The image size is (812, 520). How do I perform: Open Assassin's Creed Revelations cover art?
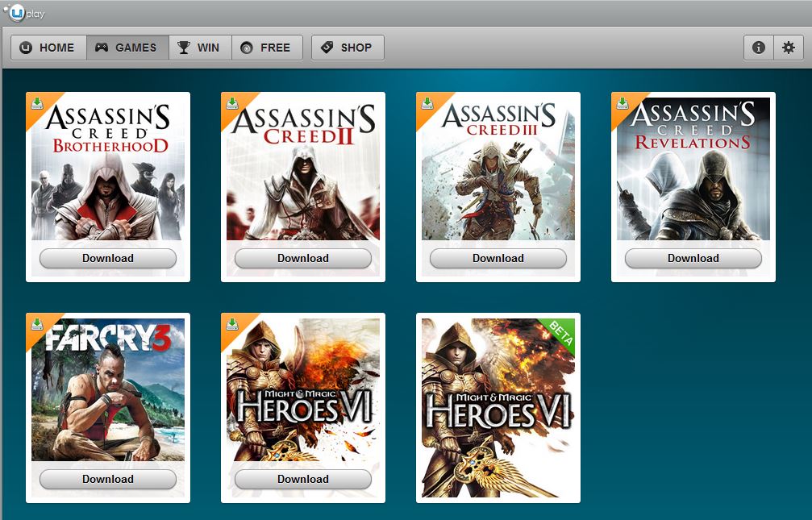pyautogui.click(x=693, y=168)
